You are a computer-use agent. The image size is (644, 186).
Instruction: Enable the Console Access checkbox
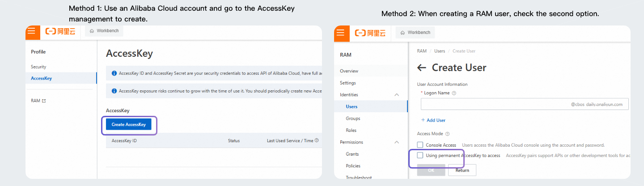pyautogui.click(x=420, y=145)
